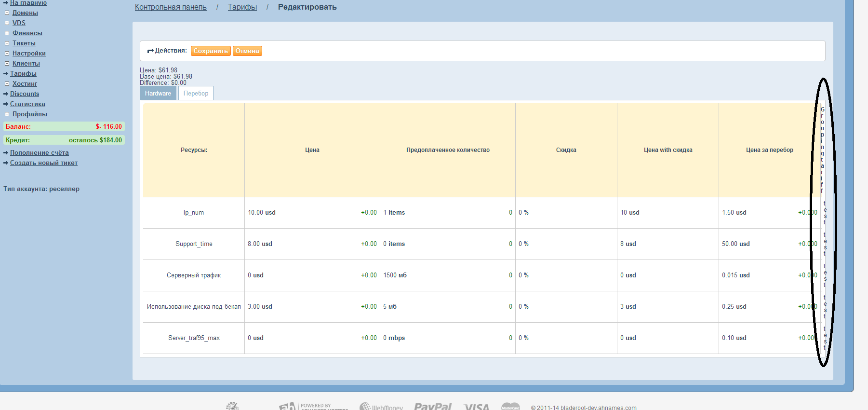Expand the VDS menu plus icon

[x=7, y=23]
